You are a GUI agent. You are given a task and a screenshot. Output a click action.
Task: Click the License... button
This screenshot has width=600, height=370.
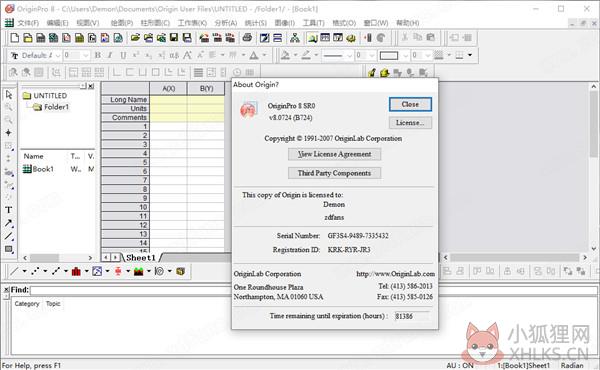point(410,123)
